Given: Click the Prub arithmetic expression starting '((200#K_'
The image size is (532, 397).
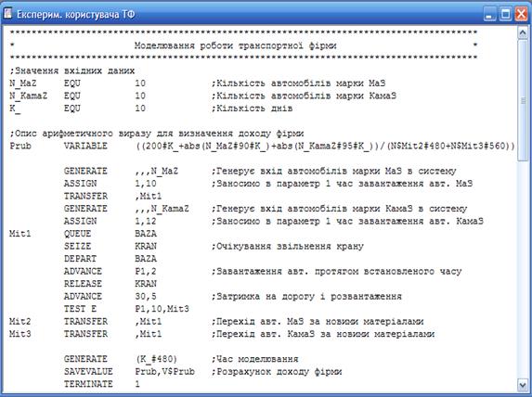Looking at the screenshot, I should click(325, 146).
